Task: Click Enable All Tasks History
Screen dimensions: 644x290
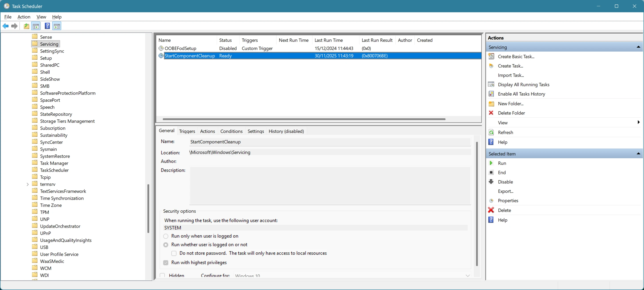Action: [x=521, y=94]
